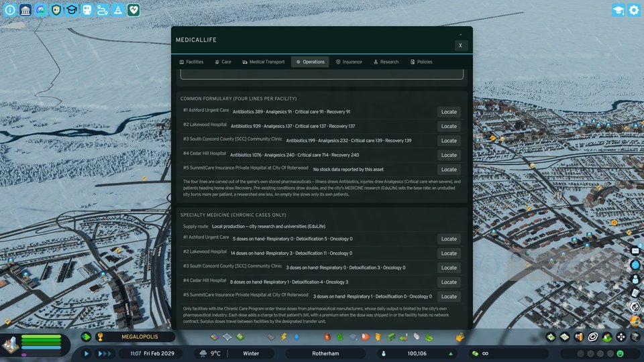Open the shield badge icon panel
Screen dimensions: 644x362
pos(56,10)
